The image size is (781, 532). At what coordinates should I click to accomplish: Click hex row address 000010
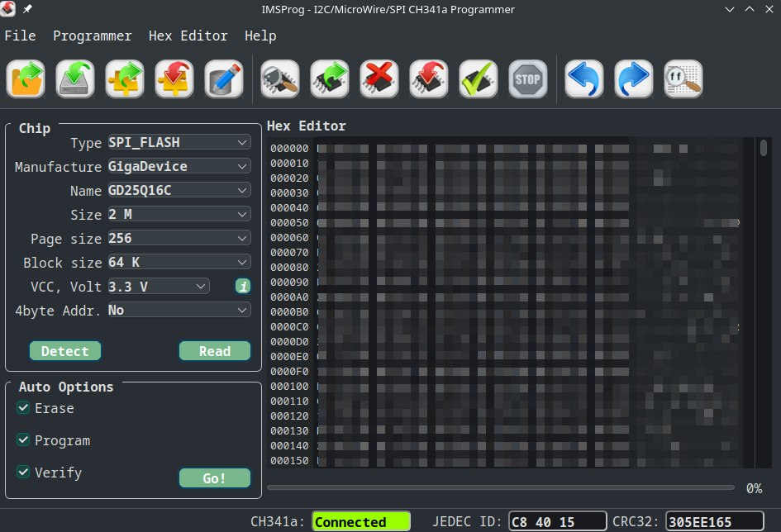pyautogui.click(x=289, y=164)
